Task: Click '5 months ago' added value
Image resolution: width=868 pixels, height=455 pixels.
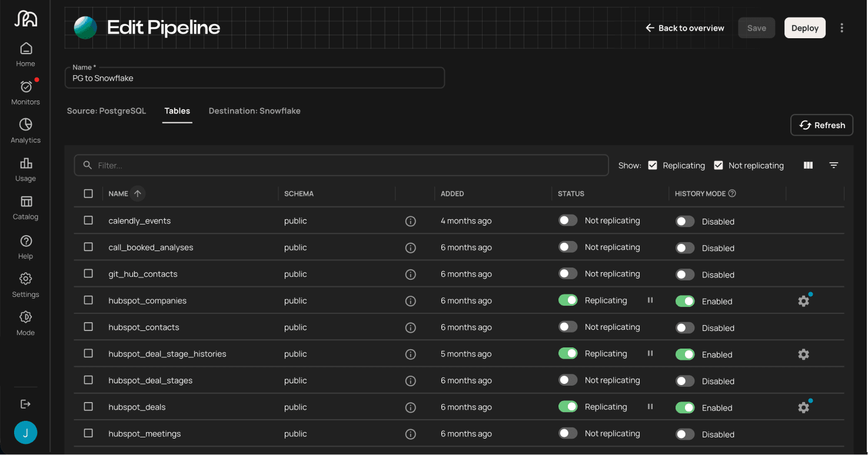Action: [466, 354]
